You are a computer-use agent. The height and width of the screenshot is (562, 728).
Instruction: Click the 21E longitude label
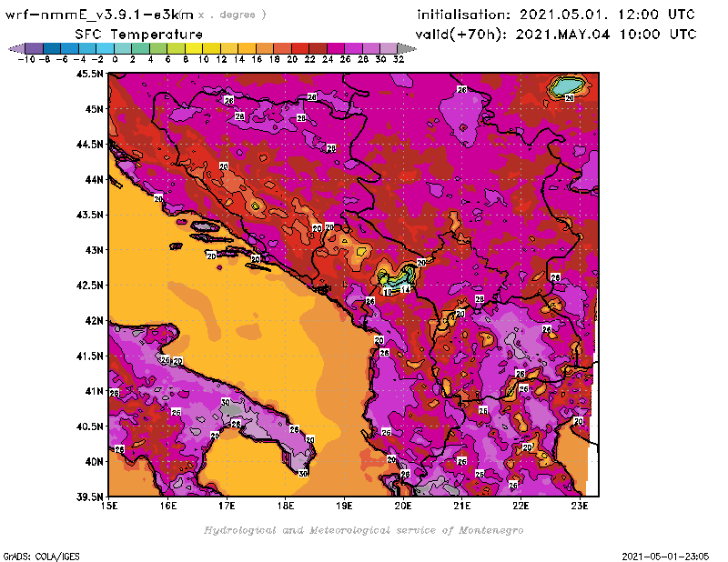pyautogui.click(x=462, y=506)
